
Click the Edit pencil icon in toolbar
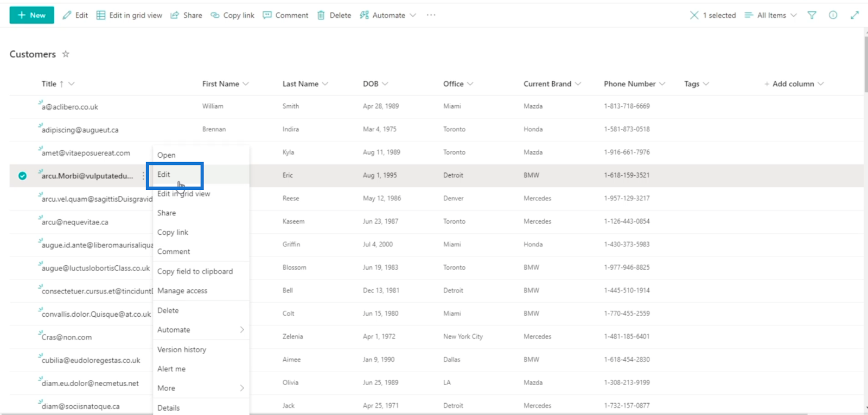pyautogui.click(x=67, y=15)
